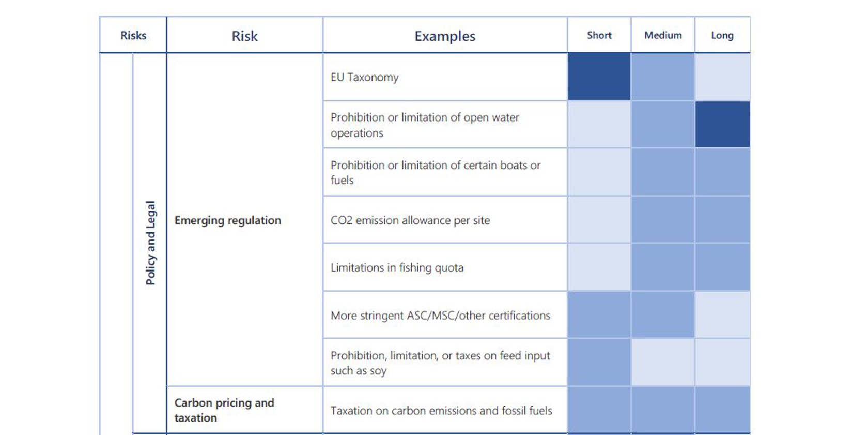Viewport: 868px width, 435px height.
Task: Click the vertical "Policy and Legal" label
Action: (150, 243)
